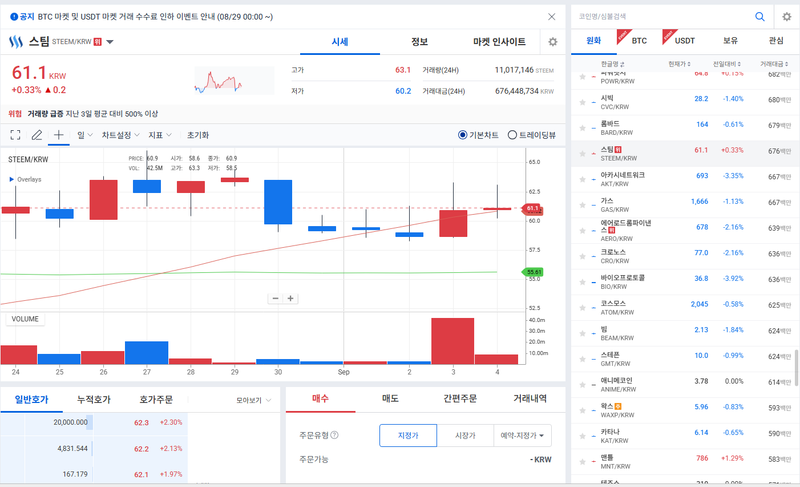Click the 주문유형 help question icon
The height and width of the screenshot is (487, 800).
(x=335, y=435)
